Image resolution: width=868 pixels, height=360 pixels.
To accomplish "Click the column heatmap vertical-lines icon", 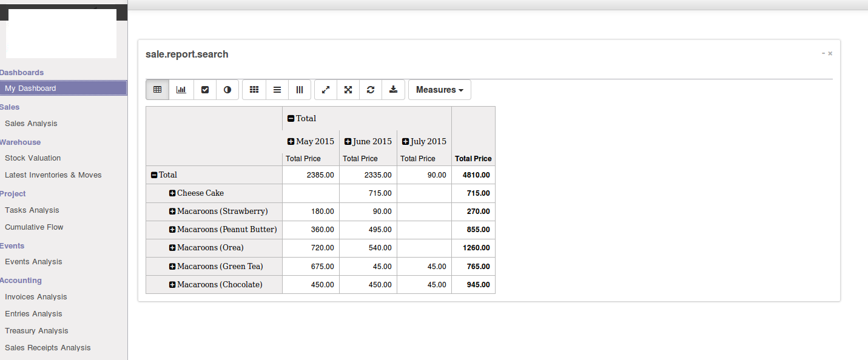I will pos(300,90).
